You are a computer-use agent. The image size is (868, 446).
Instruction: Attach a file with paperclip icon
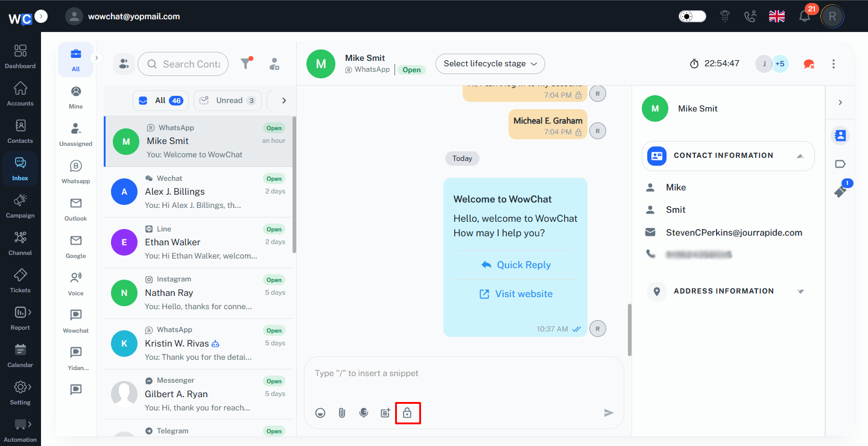pyautogui.click(x=341, y=413)
